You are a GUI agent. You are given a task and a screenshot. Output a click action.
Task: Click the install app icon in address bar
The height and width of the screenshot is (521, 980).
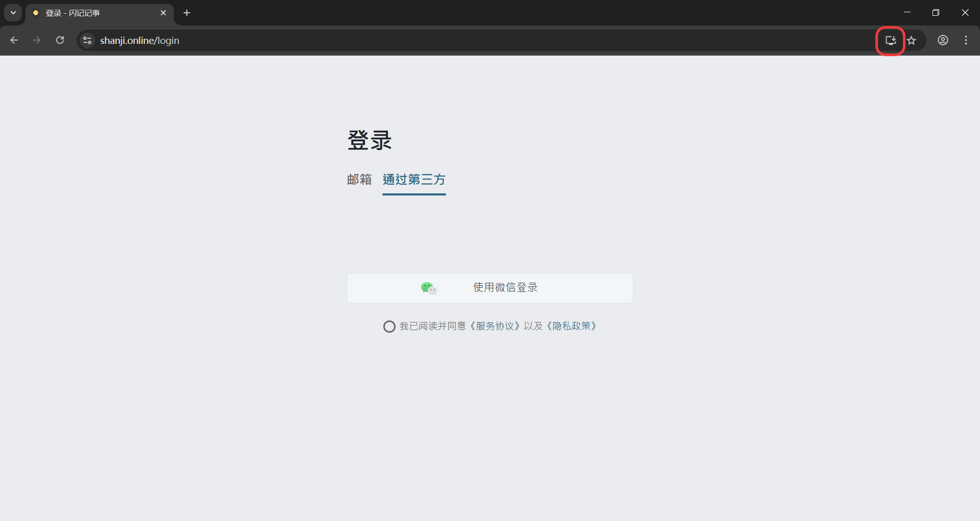[x=890, y=40]
